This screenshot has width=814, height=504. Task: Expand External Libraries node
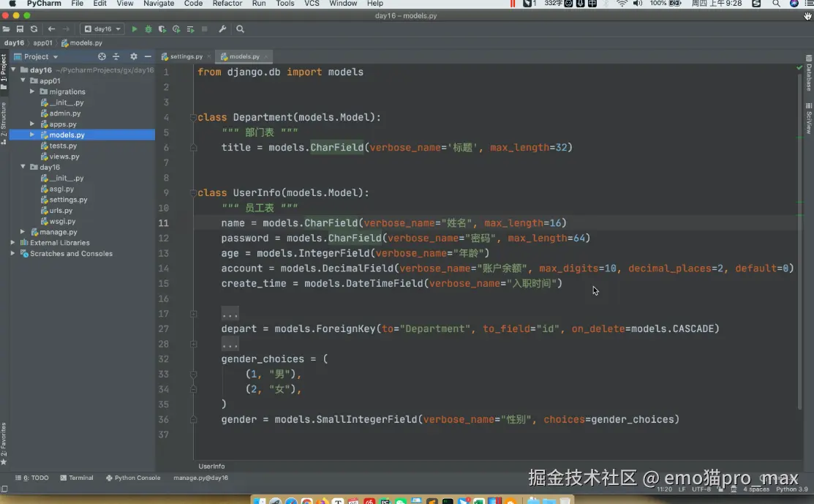pos(13,242)
